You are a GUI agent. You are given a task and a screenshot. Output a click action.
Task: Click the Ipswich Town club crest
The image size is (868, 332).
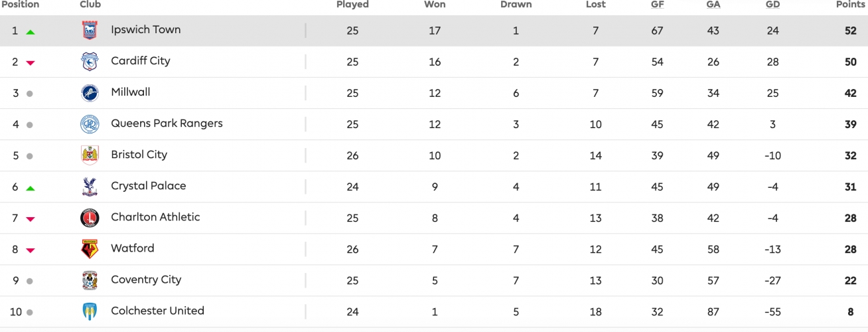pyautogui.click(x=90, y=31)
